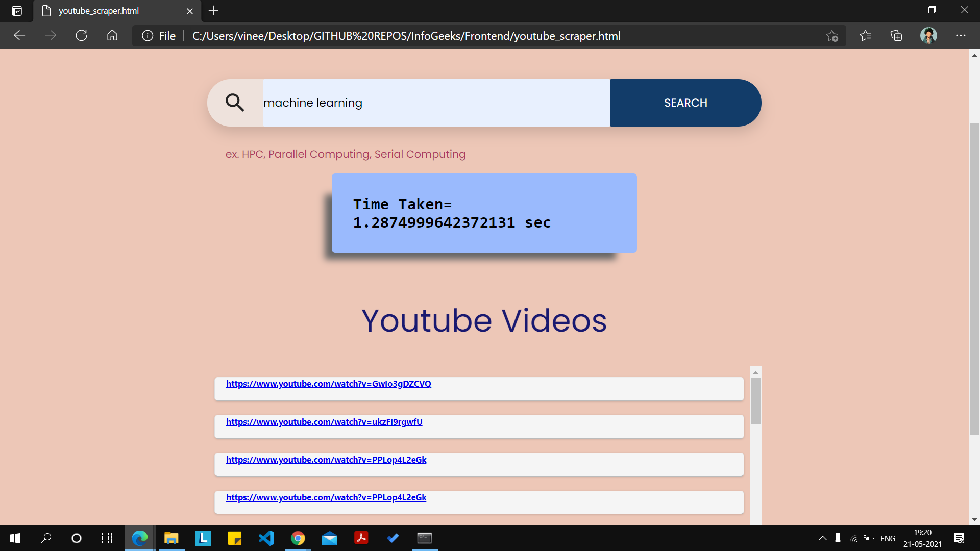The image size is (980, 551).
Task: Open the user profile avatar
Action: click(928, 36)
